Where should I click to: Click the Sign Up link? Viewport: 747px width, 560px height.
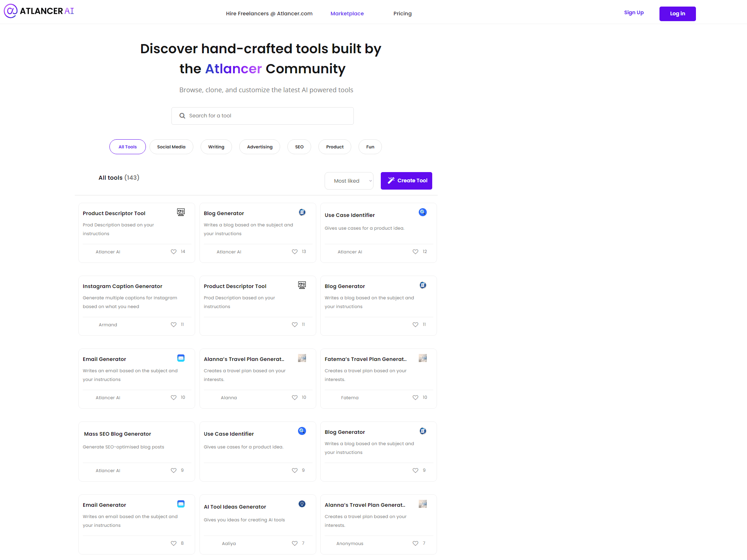634,12
